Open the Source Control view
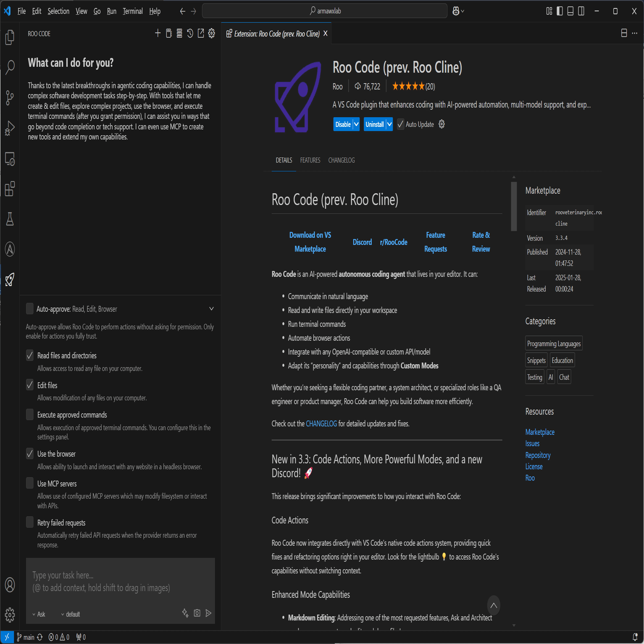 click(x=10, y=98)
